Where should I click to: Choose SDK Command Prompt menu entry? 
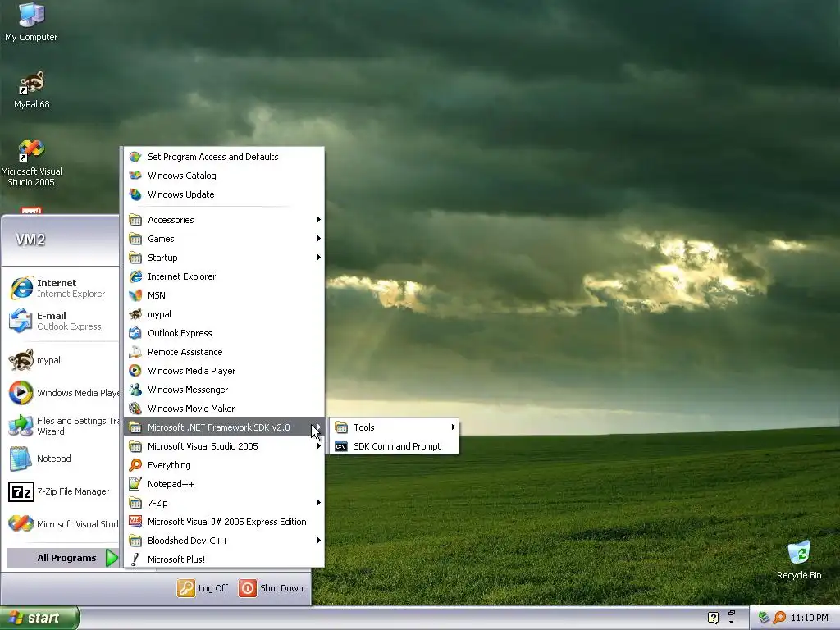(x=395, y=446)
